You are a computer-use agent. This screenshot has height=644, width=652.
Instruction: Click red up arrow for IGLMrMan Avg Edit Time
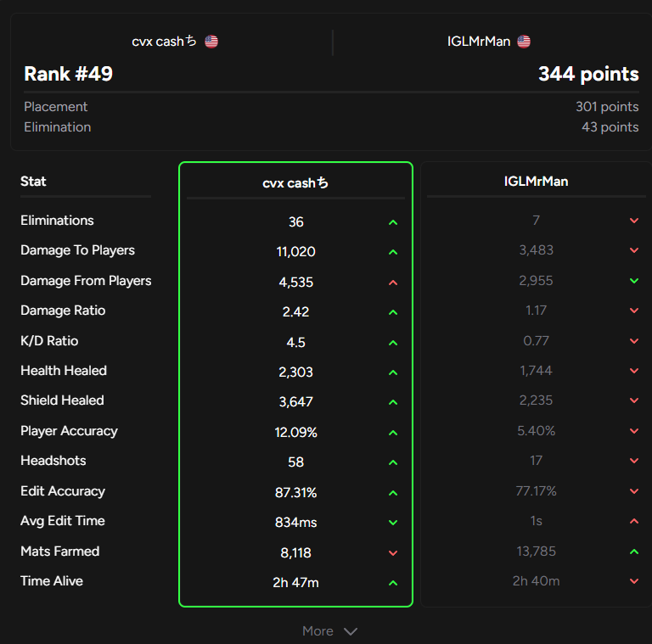coord(634,521)
